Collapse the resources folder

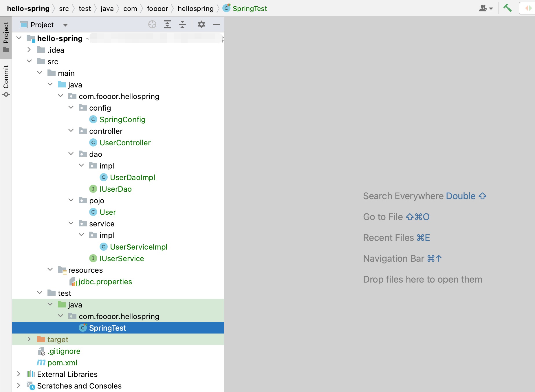[50, 270]
